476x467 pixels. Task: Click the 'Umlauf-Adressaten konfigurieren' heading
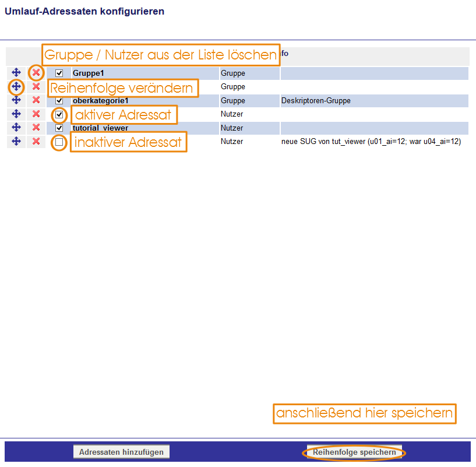click(x=84, y=11)
